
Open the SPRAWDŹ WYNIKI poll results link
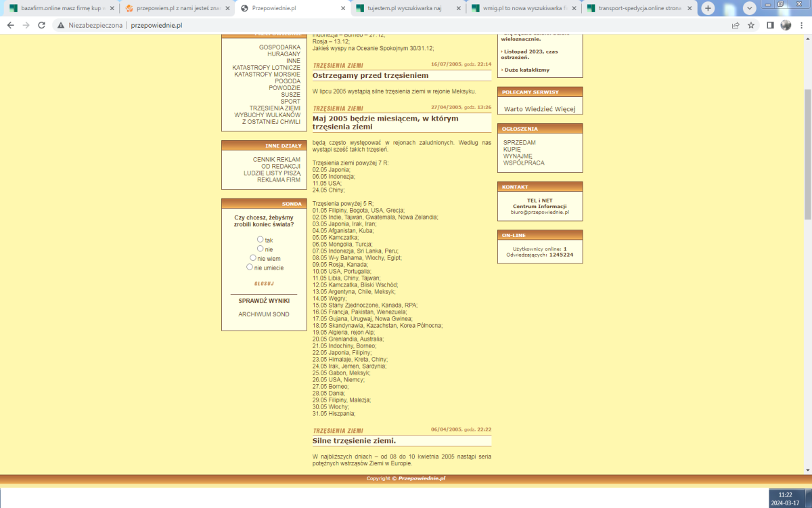pyautogui.click(x=264, y=301)
